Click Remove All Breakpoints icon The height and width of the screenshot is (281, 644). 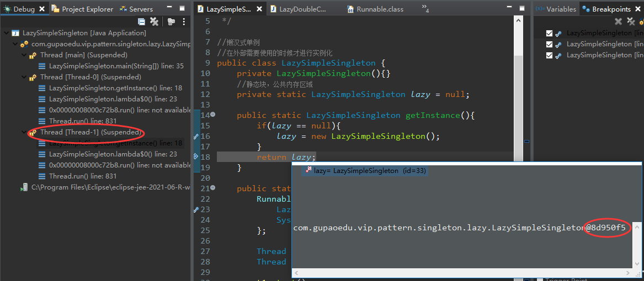pos(631,21)
